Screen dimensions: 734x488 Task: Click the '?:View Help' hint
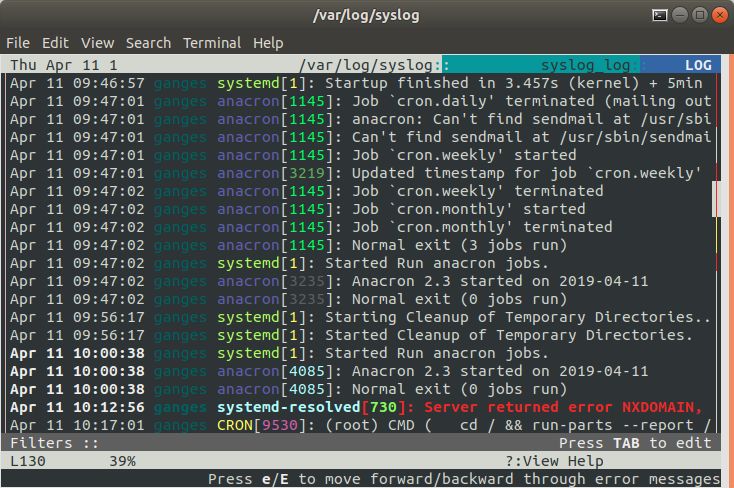pyautogui.click(x=554, y=461)
